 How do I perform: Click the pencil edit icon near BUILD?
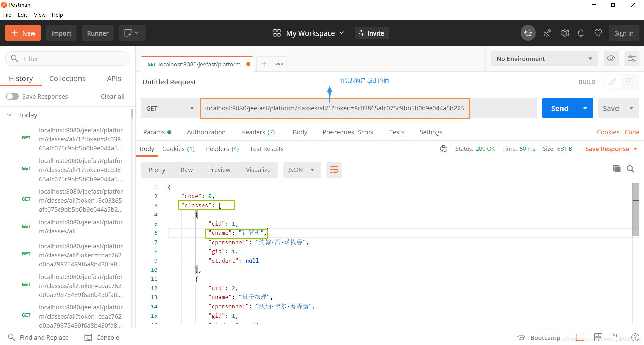coord(613,82)
